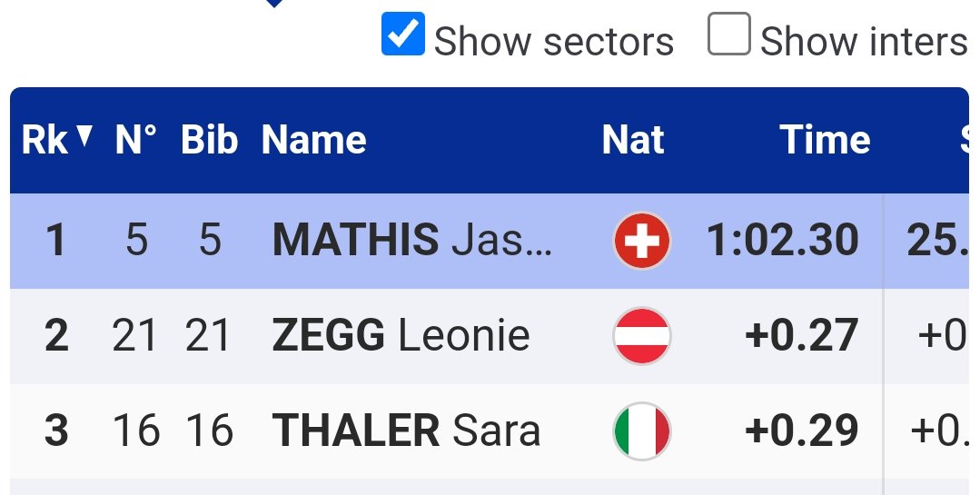Select the winning time 1:02.30 cell
Viewport: 980px width, 495px height.
click(x=783, y=240)
